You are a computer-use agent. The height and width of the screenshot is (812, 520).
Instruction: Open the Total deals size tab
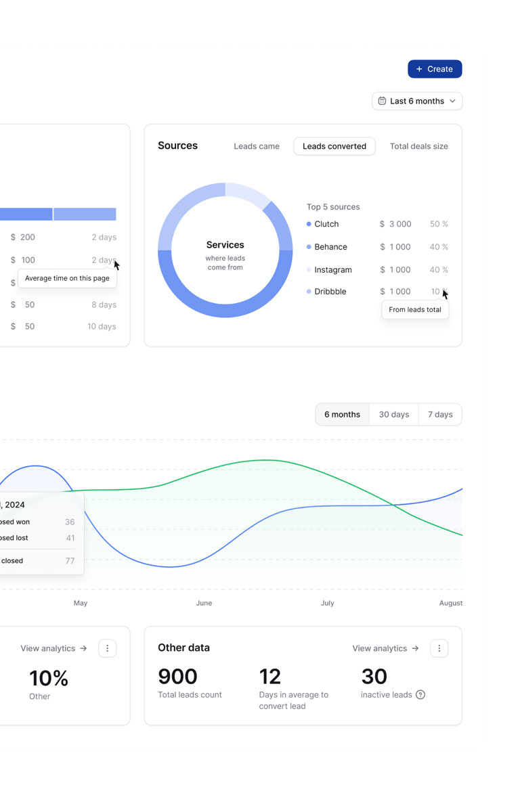[x=418, y=146]
